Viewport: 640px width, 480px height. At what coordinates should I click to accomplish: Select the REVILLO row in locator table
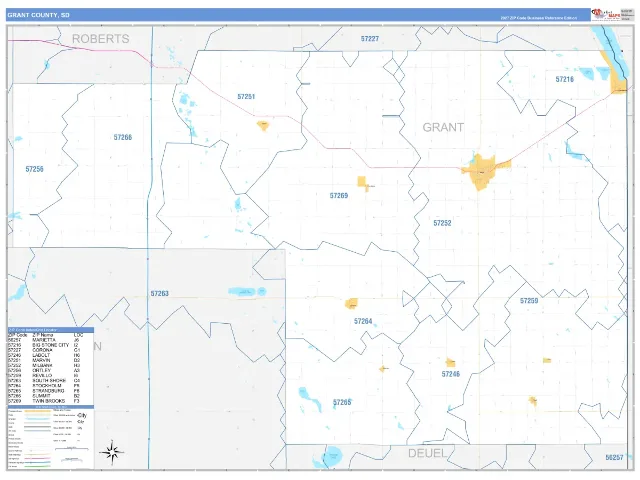[x=51, y=376]
